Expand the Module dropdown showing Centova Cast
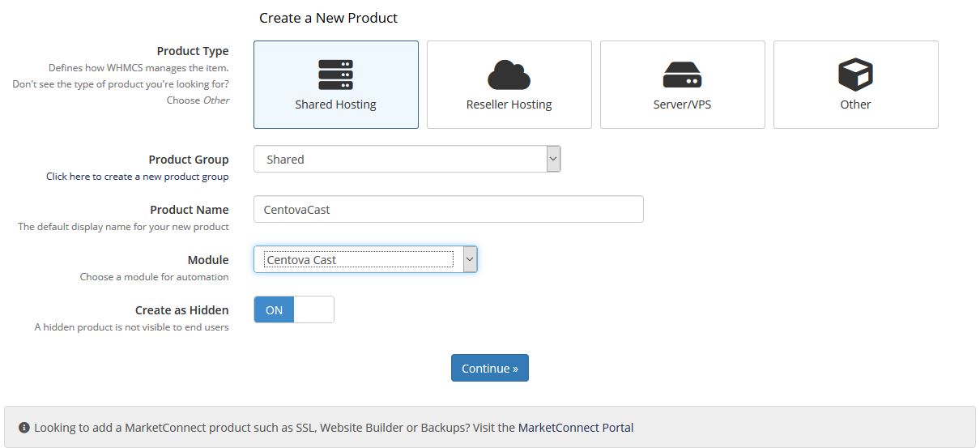This screenshot has height=448, width=980. [x=365, y=259]
